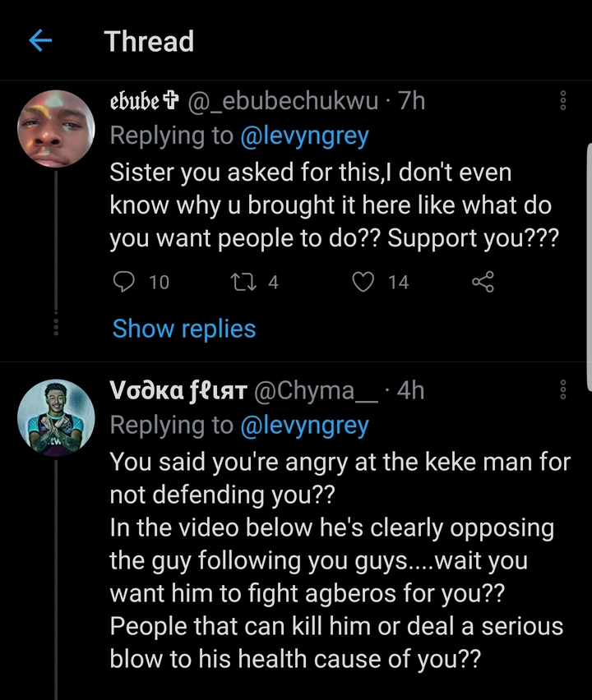Click the Thread header title
The height and width of the screenshot is (700, 592).
[x=149, y=42]
